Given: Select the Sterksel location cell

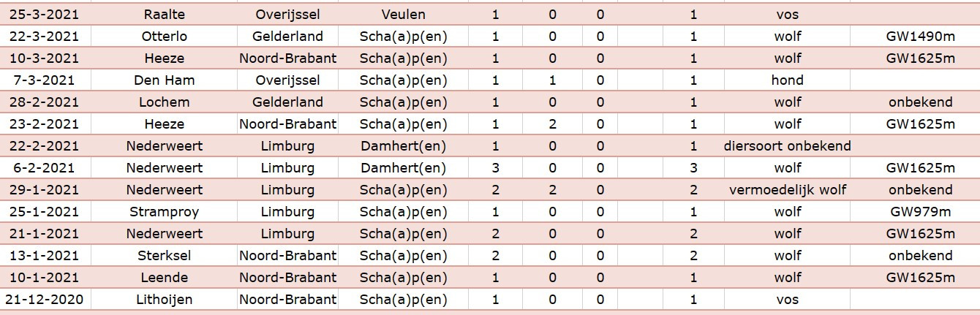Looking at the screenshot, I should pos(164,255).
